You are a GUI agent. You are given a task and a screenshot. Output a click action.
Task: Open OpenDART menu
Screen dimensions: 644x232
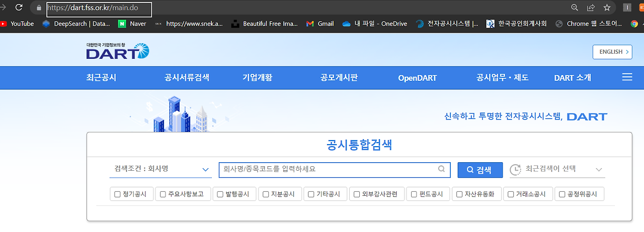[x=417, y=78]
